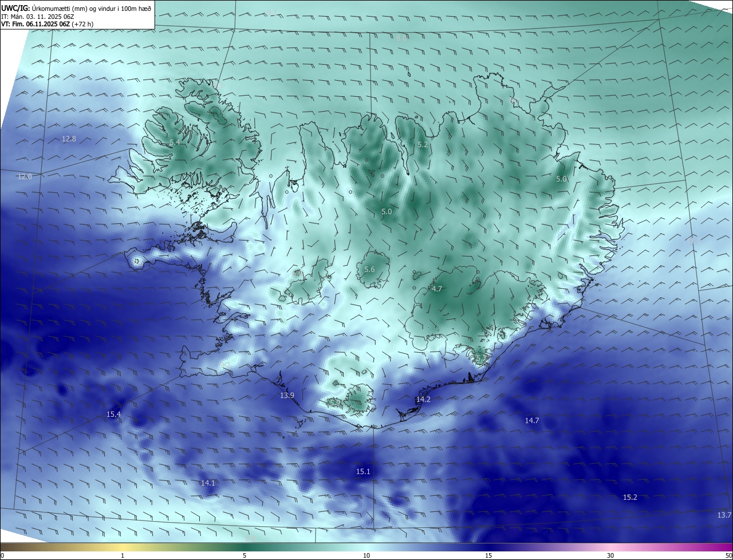Screen dimensions: 733x560
Task: Click the 15.1 value label
Action: (x=363, y=472)
